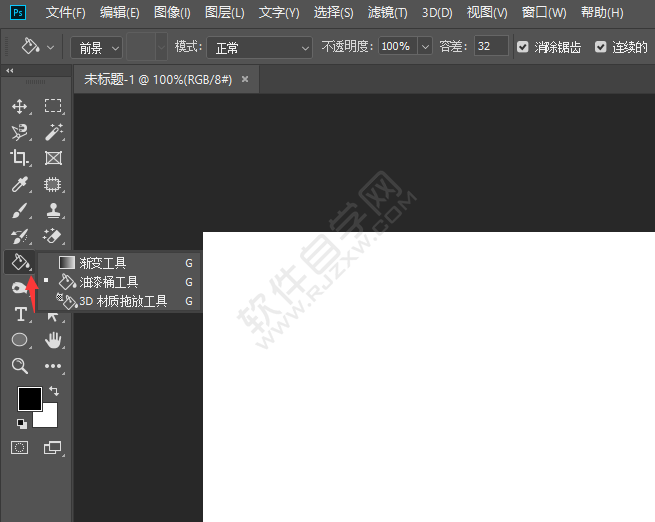This screenshot has height=522, width=655.
Task: Open the 模式 正常 blend mode dropdown
Action: (259, 48)
